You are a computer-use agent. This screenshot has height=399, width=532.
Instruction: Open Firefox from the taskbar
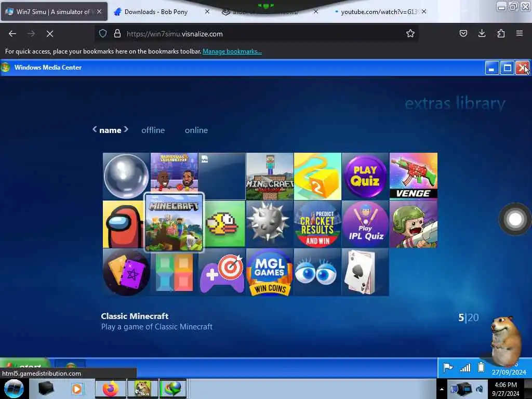(x=111, y=389)
